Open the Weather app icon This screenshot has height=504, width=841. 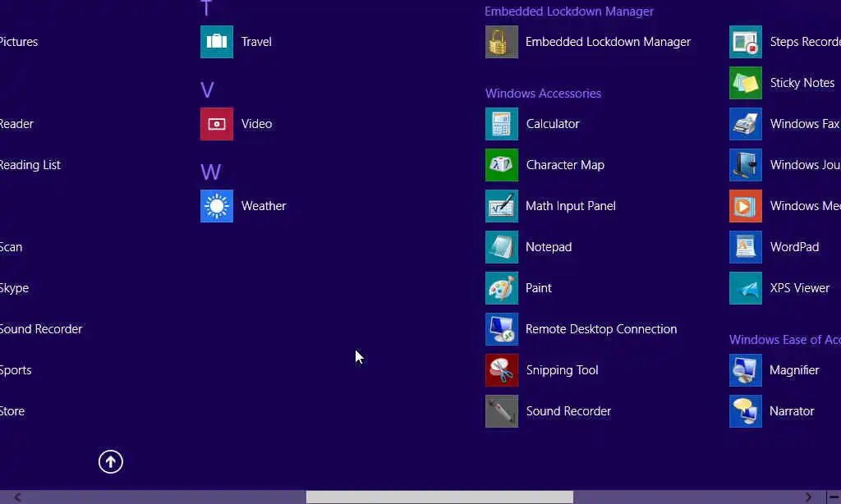point(217,206)
